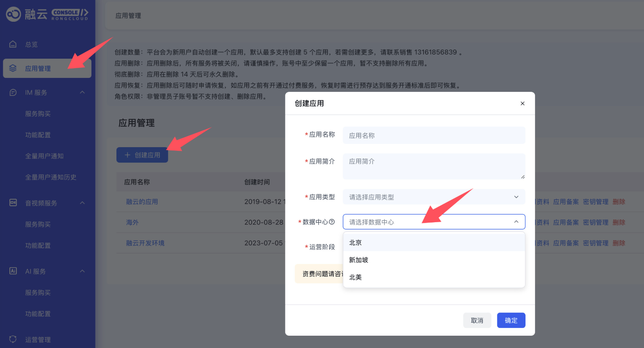The width and height of the screenshot is (644, 348).
Task: Click the 确定 confirm button
Action: click(x=511, y=321)
